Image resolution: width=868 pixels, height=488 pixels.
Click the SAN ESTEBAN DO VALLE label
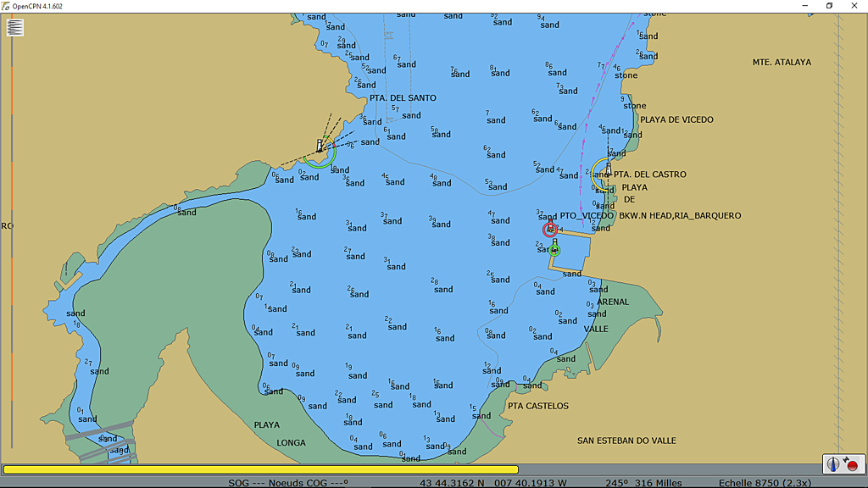click(x=626, y=441)
